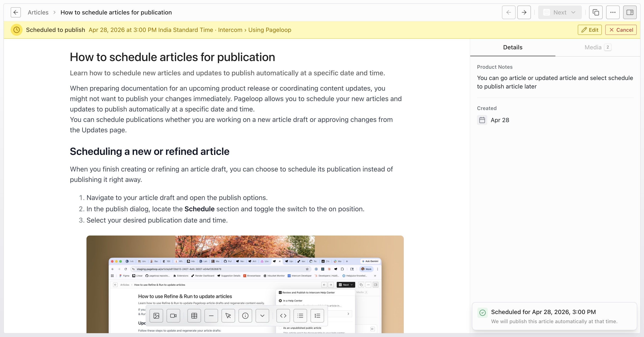
Task: Insert table from editor toolbar
Action: click(194, 316)
